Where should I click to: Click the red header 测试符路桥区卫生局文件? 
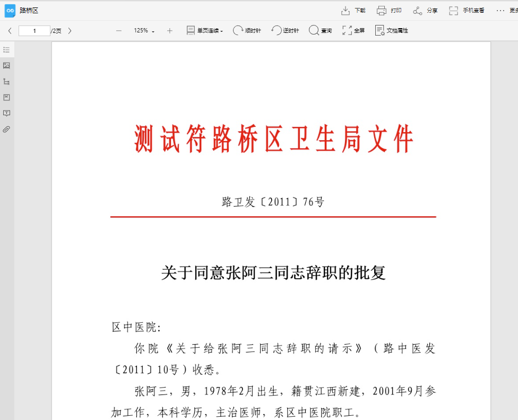[x=274, y=139]
